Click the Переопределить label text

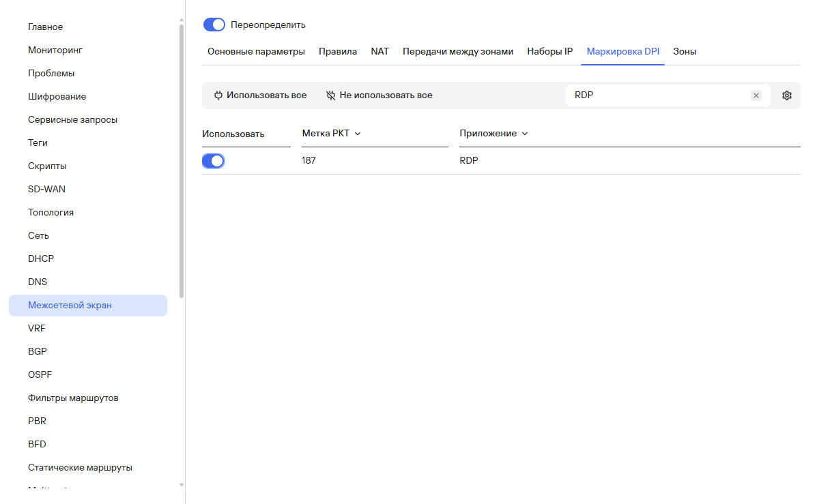tap(268, 25)
